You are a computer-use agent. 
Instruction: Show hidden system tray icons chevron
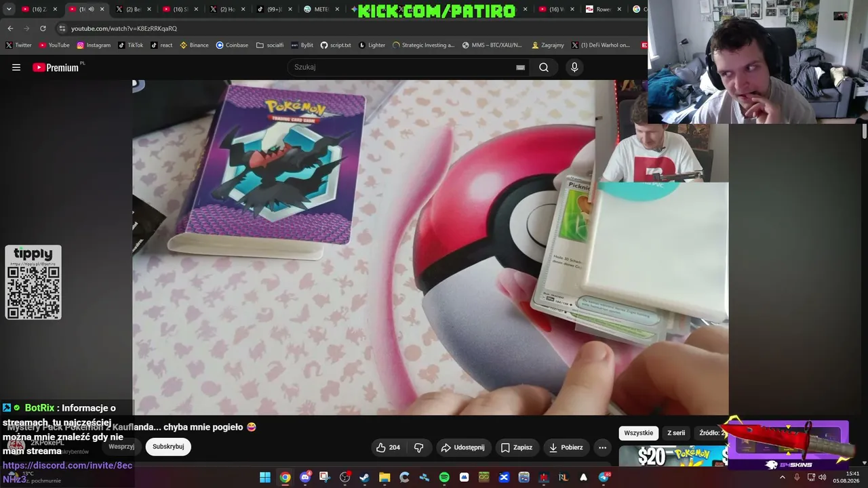(x=782, y=477)
